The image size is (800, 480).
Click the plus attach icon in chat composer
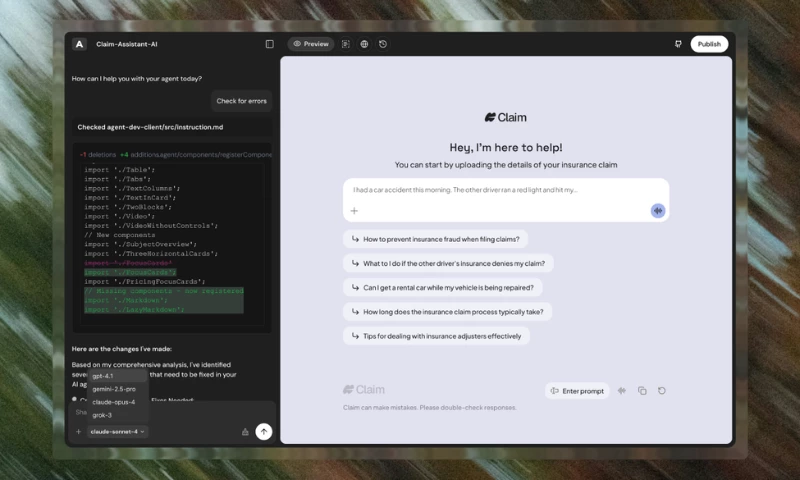coord(79,432)
